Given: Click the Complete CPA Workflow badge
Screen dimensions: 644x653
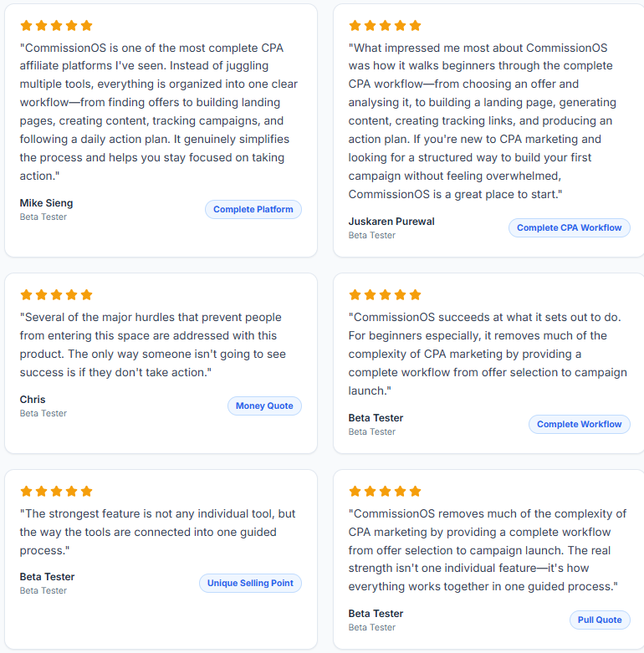Looking at the screenshot, I should point(569,227).
